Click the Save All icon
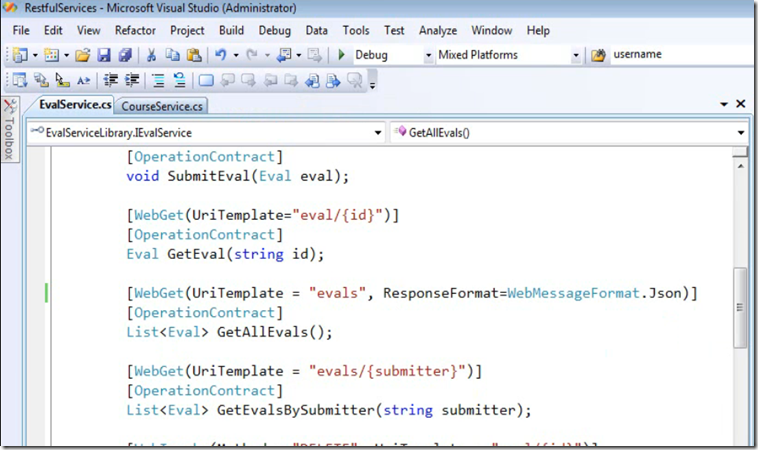Image resolution: width=758 pixels, height=450 pixels. [125, 55]
